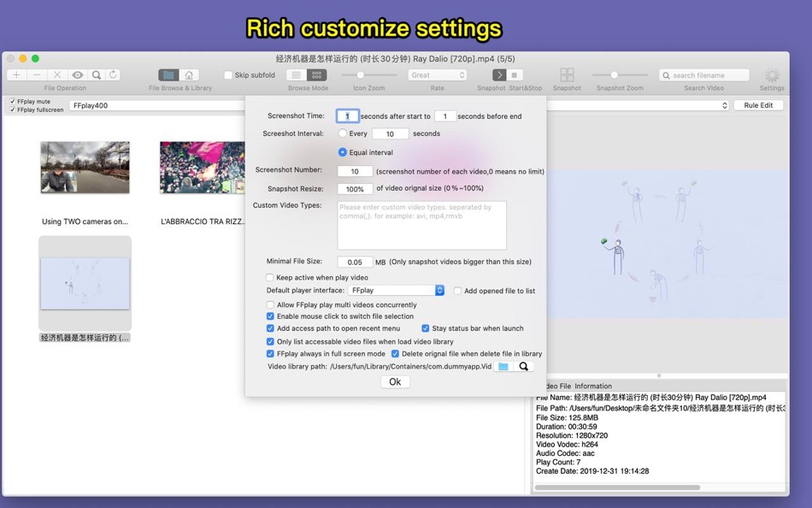Open the Rate dropdown showing Great
Screen dimensions: 812x508
(438, 75)
